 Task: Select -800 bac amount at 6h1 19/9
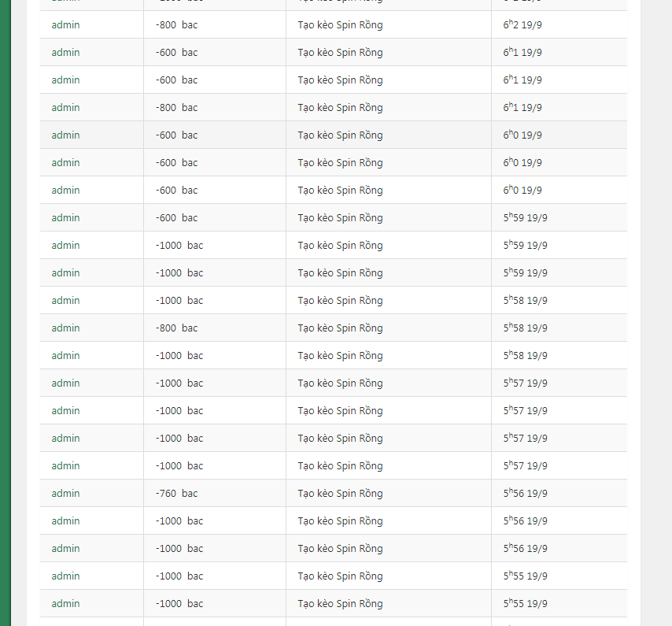click(177, 108)
